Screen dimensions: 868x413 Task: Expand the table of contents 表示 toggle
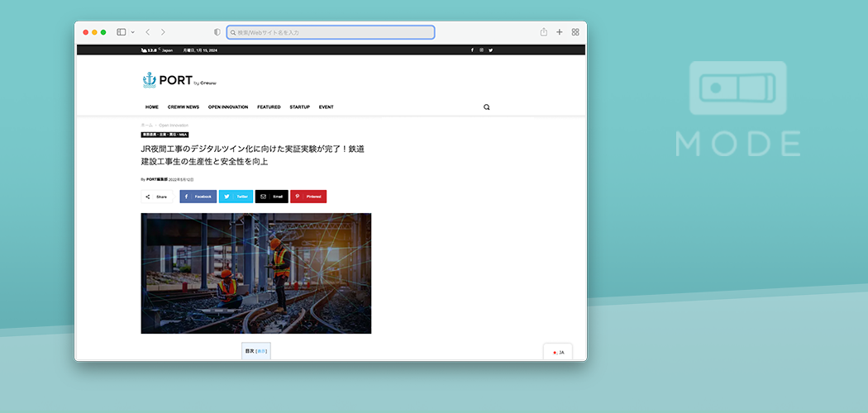click(x=261, y=351)
